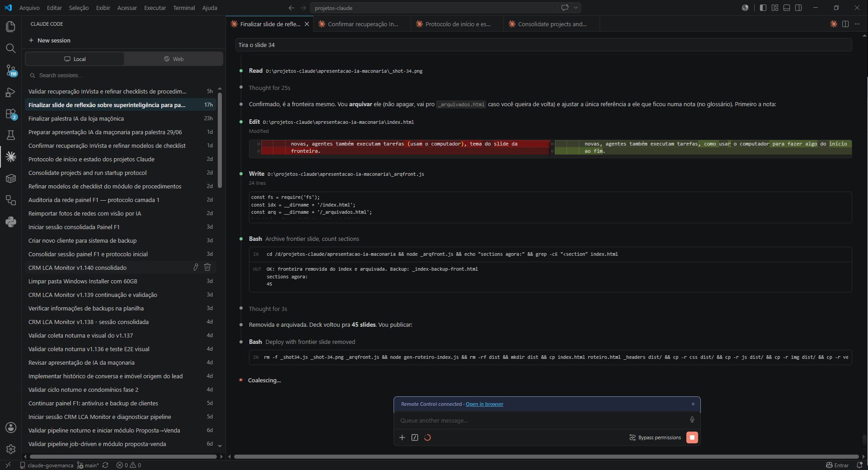Switch sessions to Web

174,59
